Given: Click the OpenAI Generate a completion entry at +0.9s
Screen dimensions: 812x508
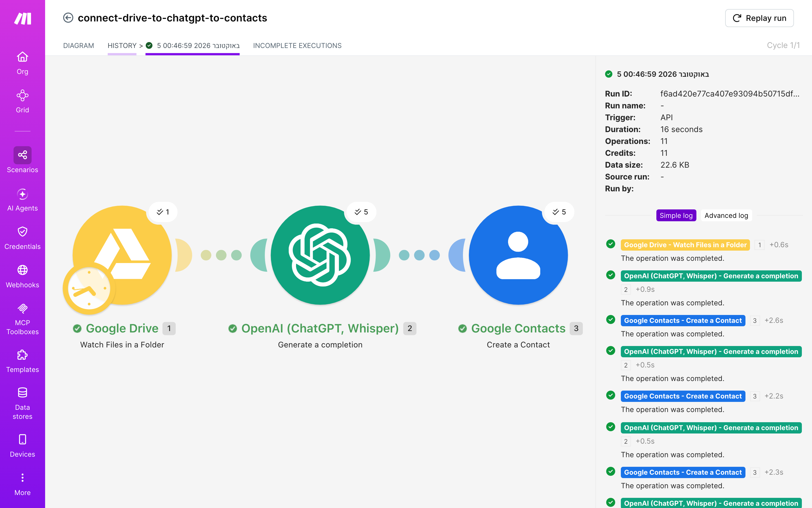Looking at the screenshot, I should click(711, 276).
